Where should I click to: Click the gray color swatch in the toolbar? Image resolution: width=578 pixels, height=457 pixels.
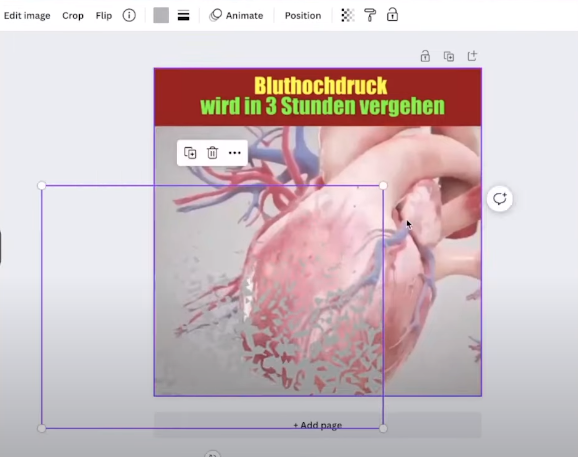tap(161, 15)
